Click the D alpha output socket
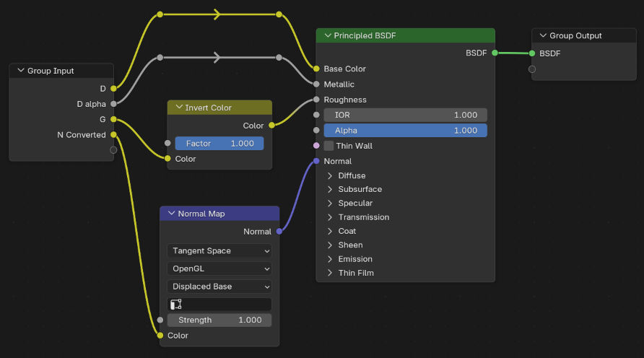 113,104
